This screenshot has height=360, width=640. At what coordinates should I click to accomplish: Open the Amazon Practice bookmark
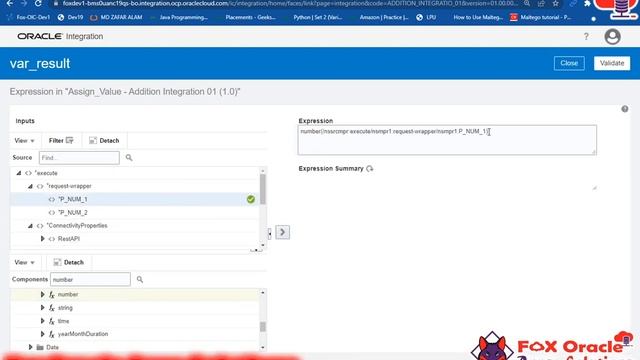click(x=384, y=18)
